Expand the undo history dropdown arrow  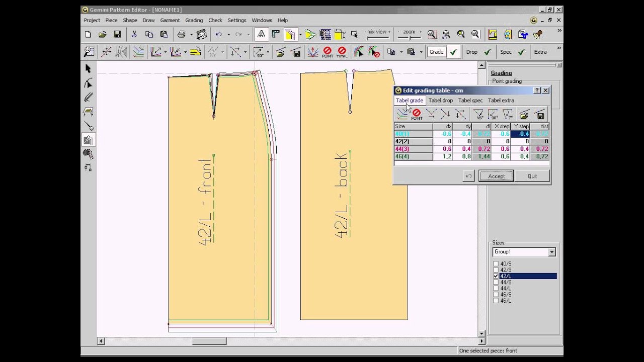[x=228, y=35]
